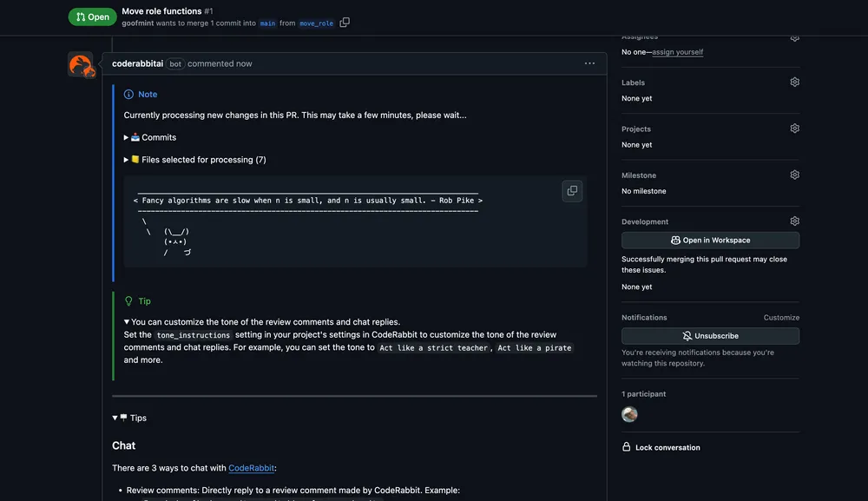Unsubscribe from pull request notifications
Image resolution: width=868 pixels, height=501 pixels.
pyautogui.click(x=710, y=336)
